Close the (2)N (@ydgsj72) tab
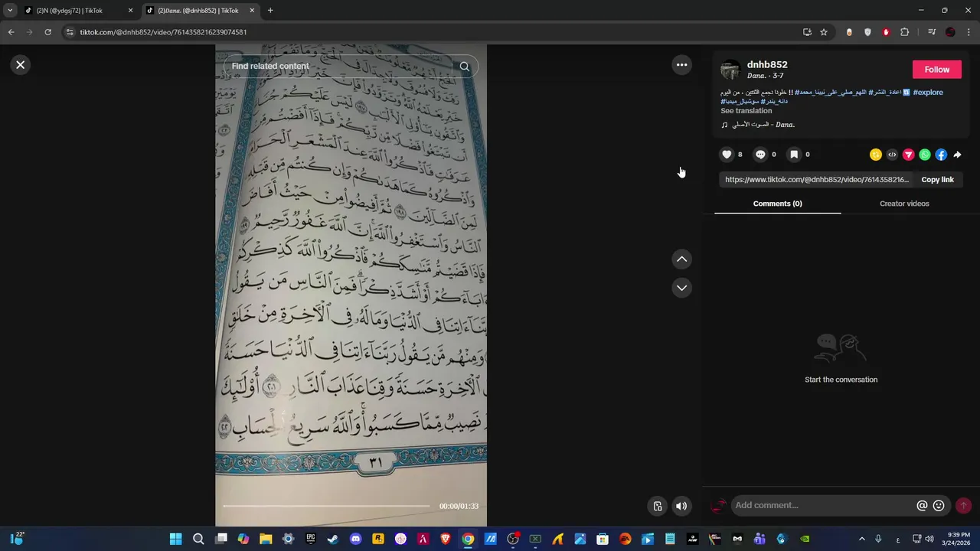The width and height of the screenshot is (980, 551). [x=130, y=11]
